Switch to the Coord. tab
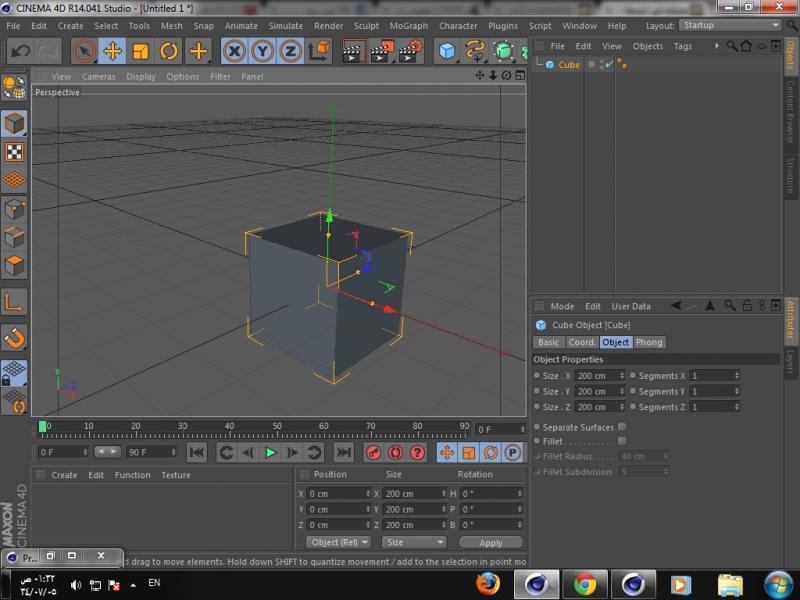This screenshot has width=800, height=600. [x=582, y=342]
